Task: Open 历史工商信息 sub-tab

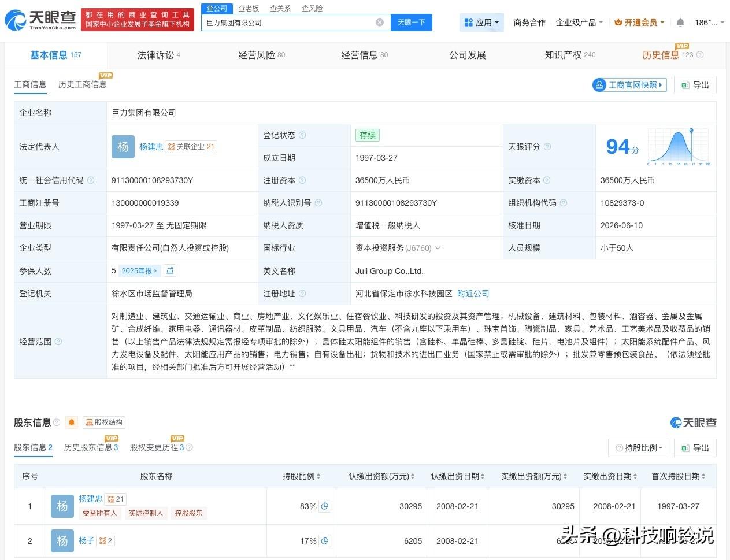Action: (x=82, y=84)
